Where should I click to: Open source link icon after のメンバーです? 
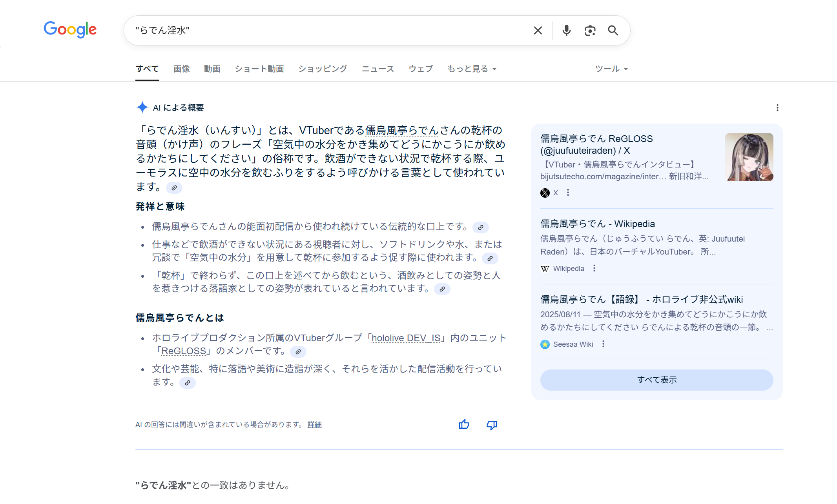click(298, 352)
